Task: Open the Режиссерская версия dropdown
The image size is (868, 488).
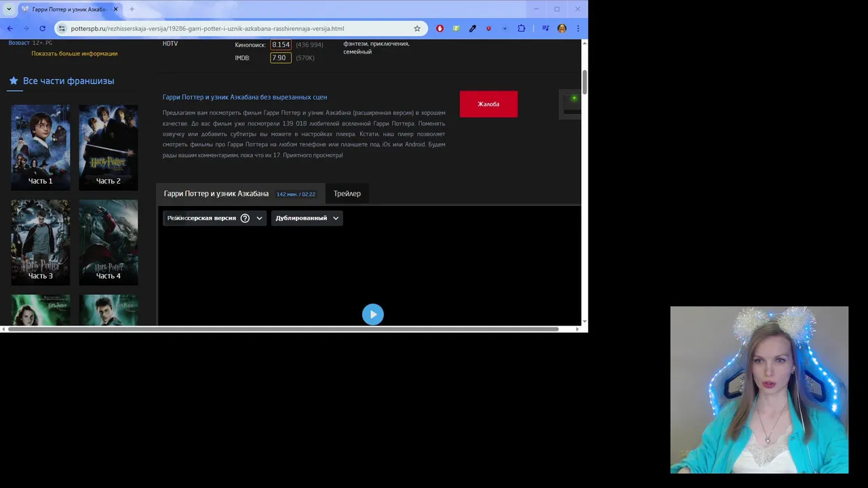Action: click(215, 218)
